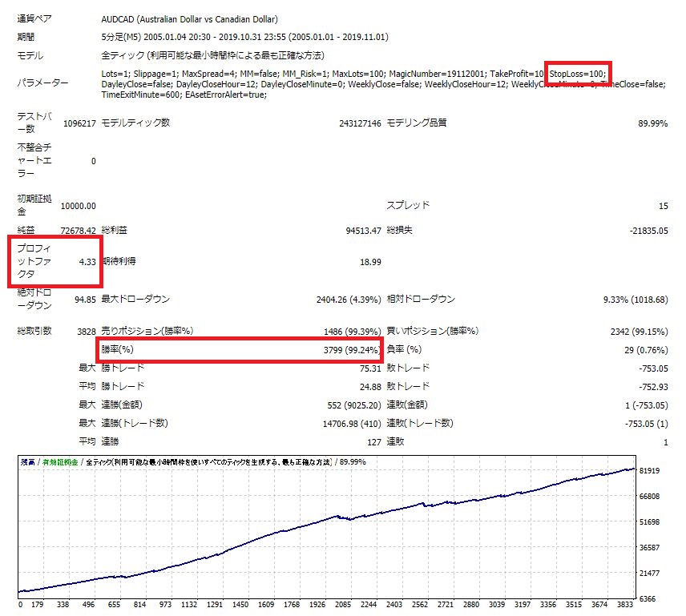Click the win rate value 3799 (99.24%)
Image resolution: width=686 pixels, height=616 pixels.
[351, 350]
